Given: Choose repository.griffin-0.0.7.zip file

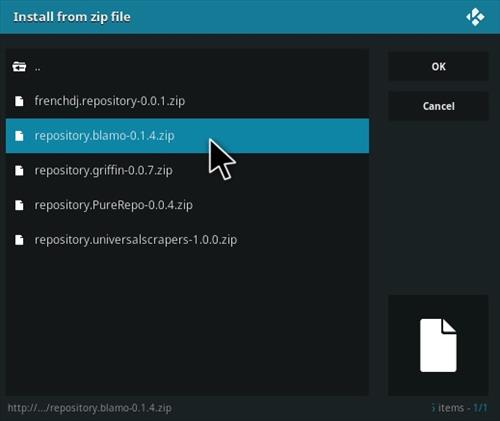Looking at the screenshot, I should click(x=187, y=170).
